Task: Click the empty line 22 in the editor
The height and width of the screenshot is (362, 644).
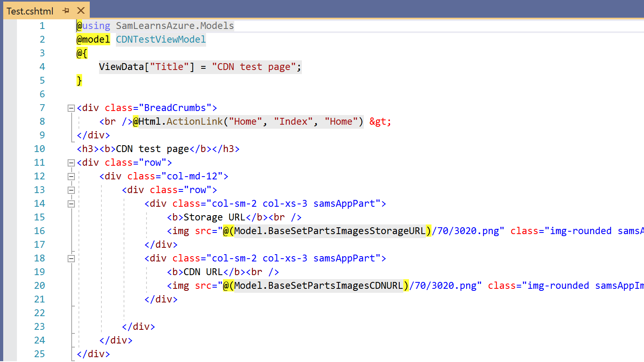Action: point(282,313)
